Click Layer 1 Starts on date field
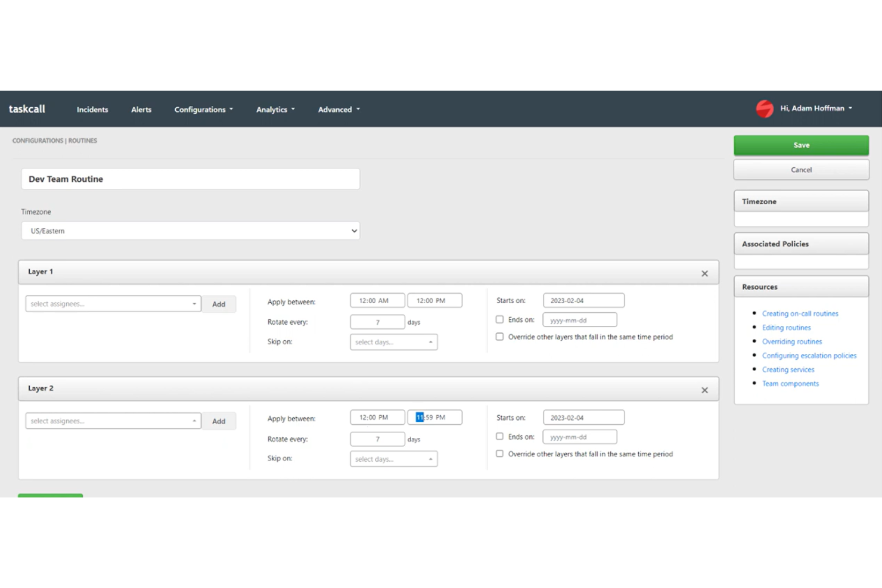This screenshot has height=588, width=882. pos(583,301)
